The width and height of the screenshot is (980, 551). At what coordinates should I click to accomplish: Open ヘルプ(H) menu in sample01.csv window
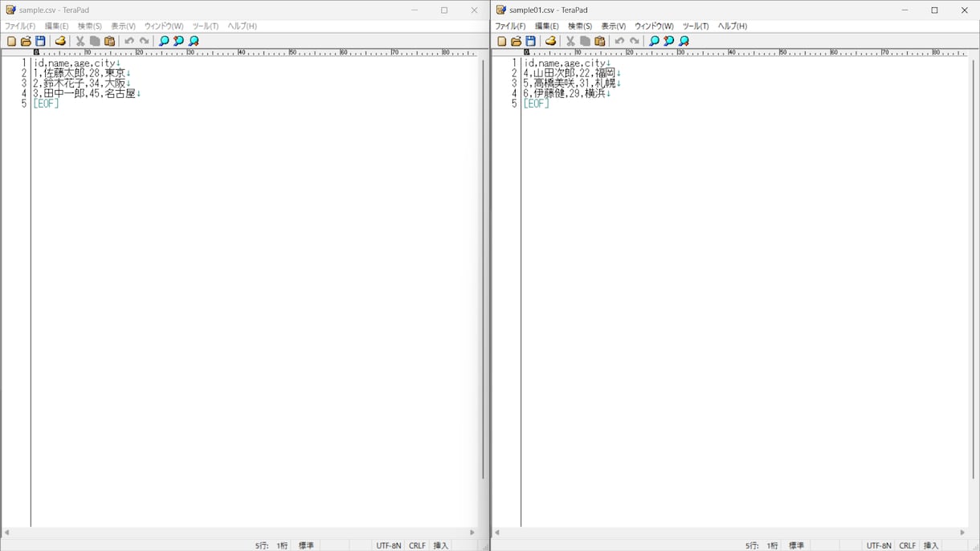coord(733,27)
